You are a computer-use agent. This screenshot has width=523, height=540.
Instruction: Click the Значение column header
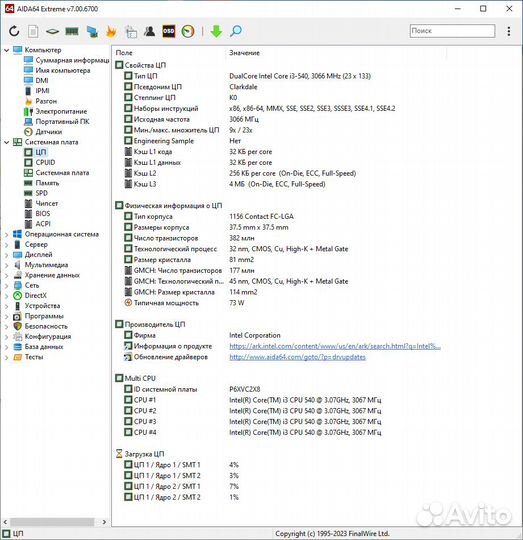click(x=244, y=53)
